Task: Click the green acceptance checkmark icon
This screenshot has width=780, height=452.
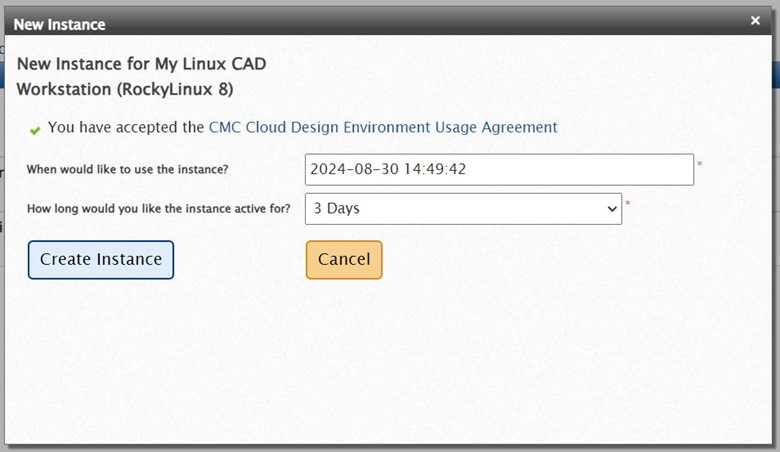Action: (x=35, y=129)
